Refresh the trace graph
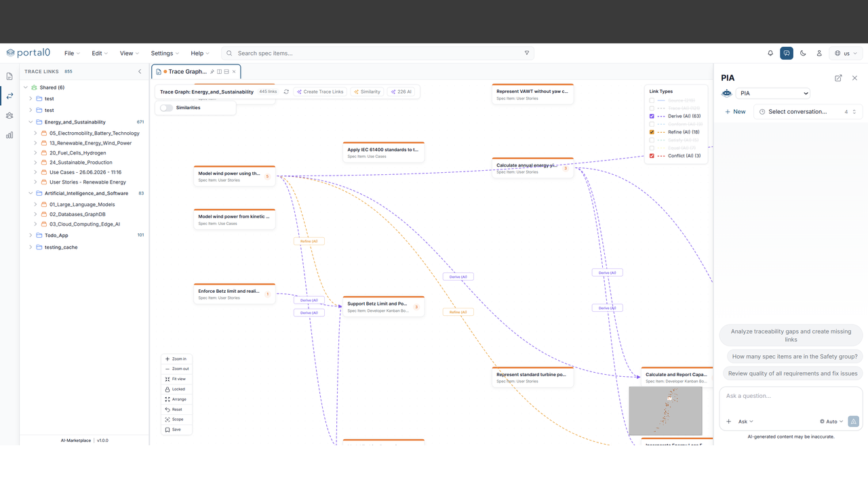This screenshot has height=488, width=868. [x=286, y=91]
